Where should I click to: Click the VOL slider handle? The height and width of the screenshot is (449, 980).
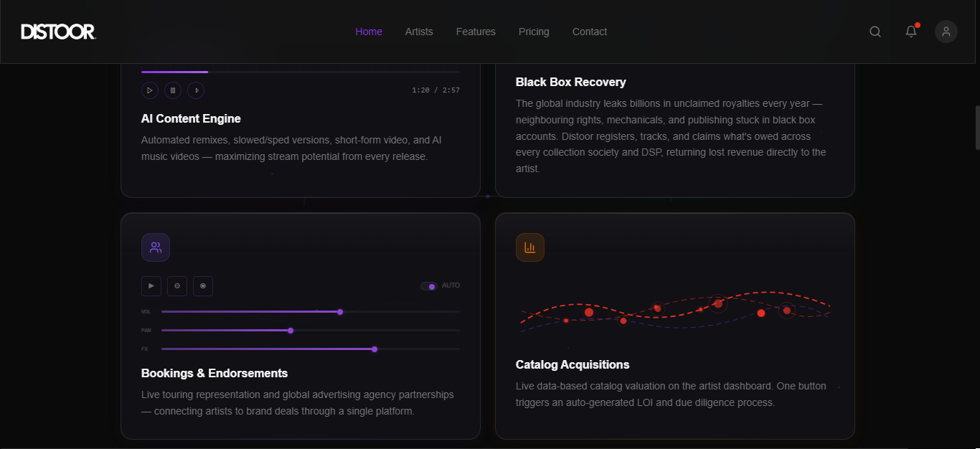340,312
